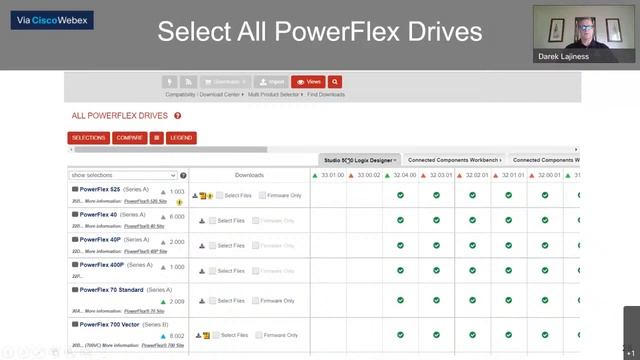
Task: Open the PowerFlex 700 Vector product name
Action: point(109,324)
